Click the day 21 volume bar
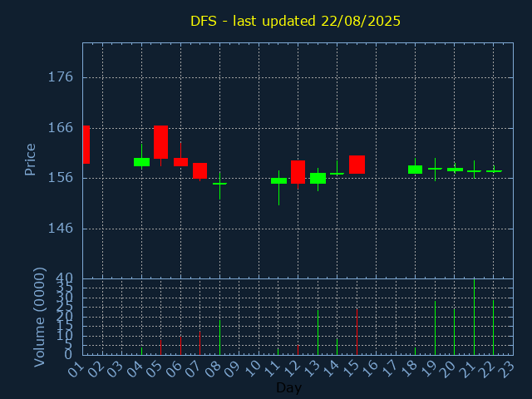 pyautogui.click(x=474, y=317)
